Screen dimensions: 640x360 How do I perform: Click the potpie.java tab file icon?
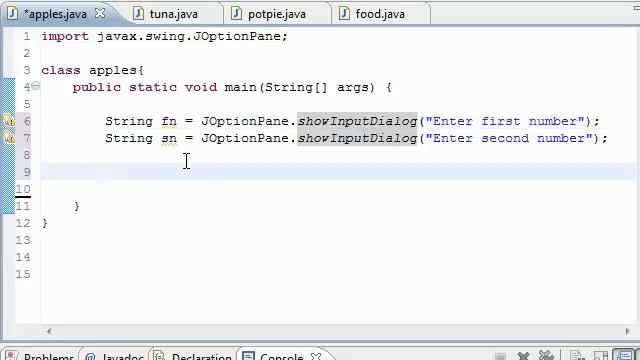pyautogui.click(x=236, y=13)
